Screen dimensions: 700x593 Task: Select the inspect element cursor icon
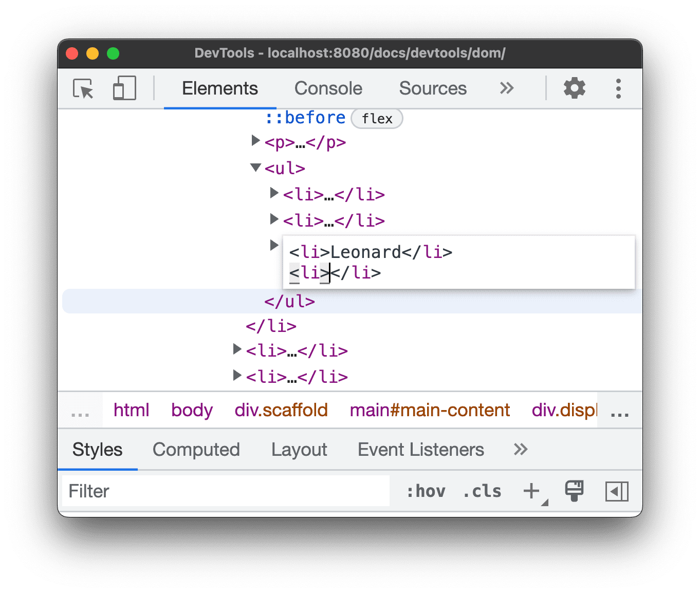[x=82, y=88]
